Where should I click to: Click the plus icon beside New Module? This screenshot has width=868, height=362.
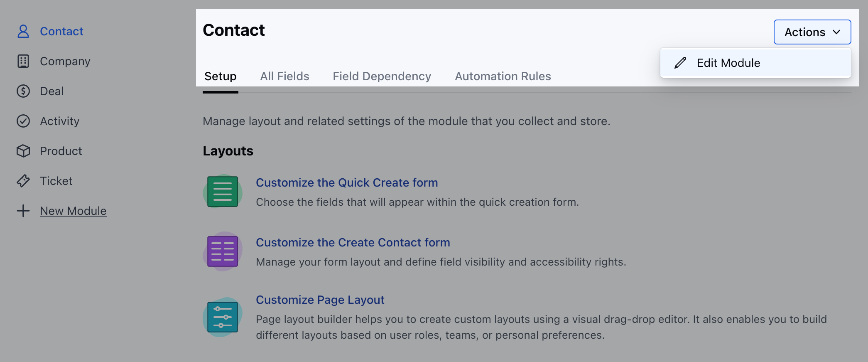pos(23,211)
